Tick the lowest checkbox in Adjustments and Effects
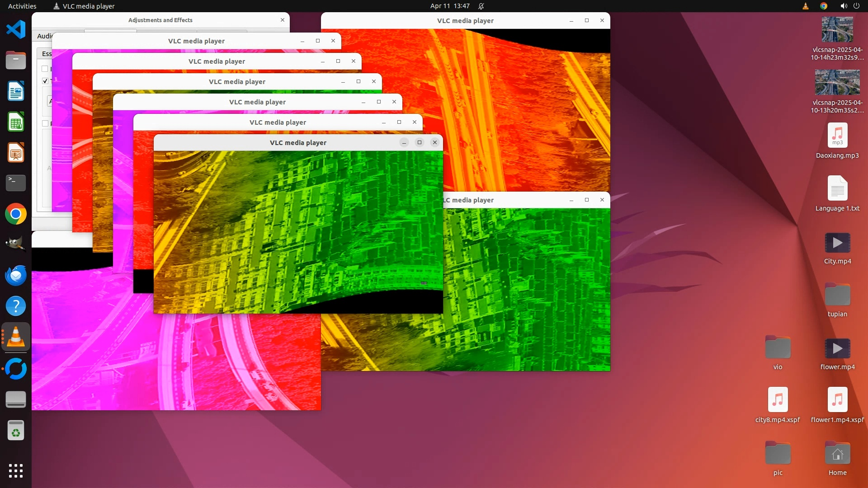The image size is (868, 488). pos(45,123)
